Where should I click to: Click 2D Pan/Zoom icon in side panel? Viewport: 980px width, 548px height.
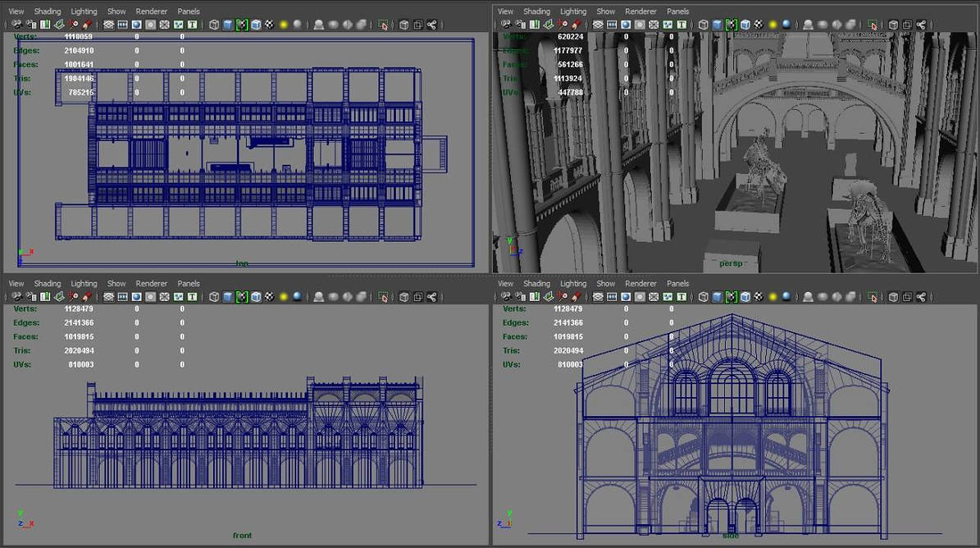click(x=563, y=297)
